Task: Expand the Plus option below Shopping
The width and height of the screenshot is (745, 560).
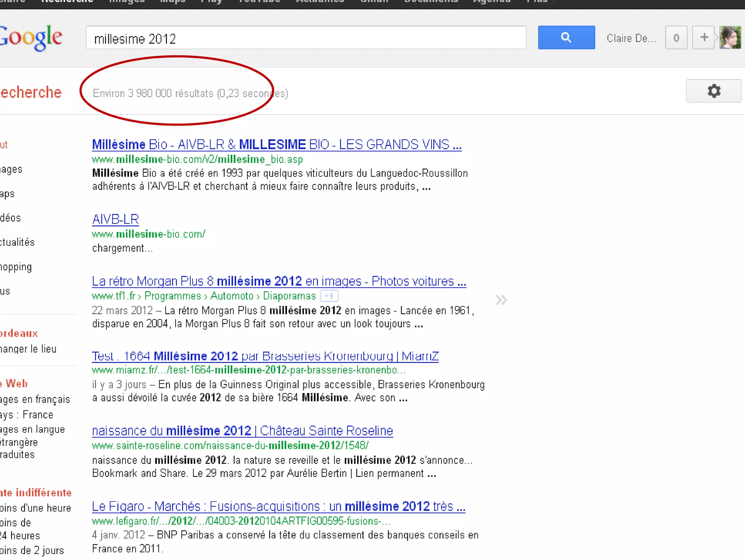Action: click(5, 291)
